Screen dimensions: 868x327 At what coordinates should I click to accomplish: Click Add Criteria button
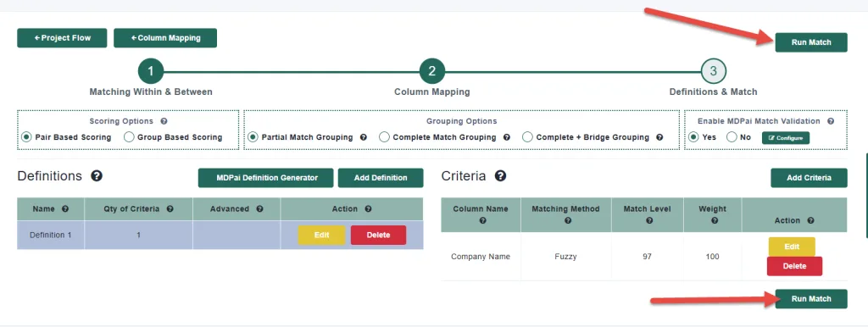point(809,178)
